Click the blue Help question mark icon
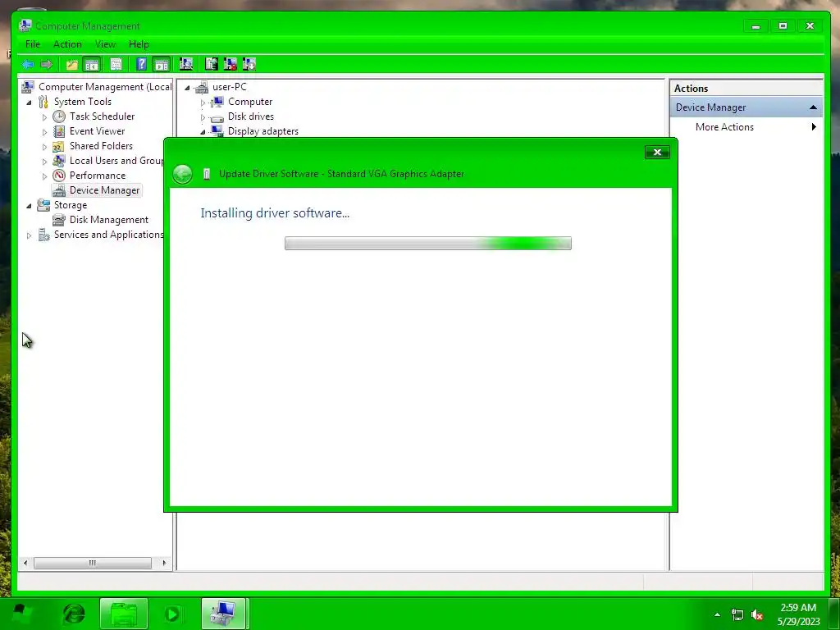The image size is (840, 630). pos(141,65)
